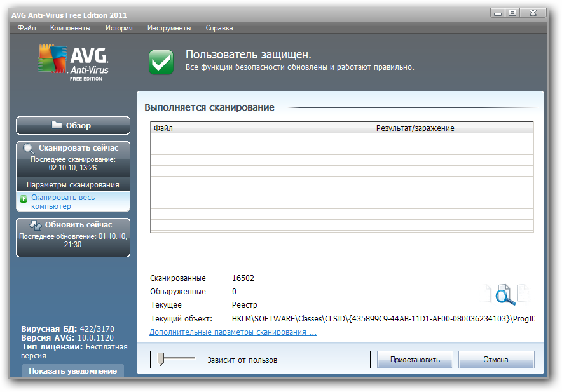The height and width of the screenshot is (392, 562).
Task: Open the Файл menu
Action: (27, 28)
